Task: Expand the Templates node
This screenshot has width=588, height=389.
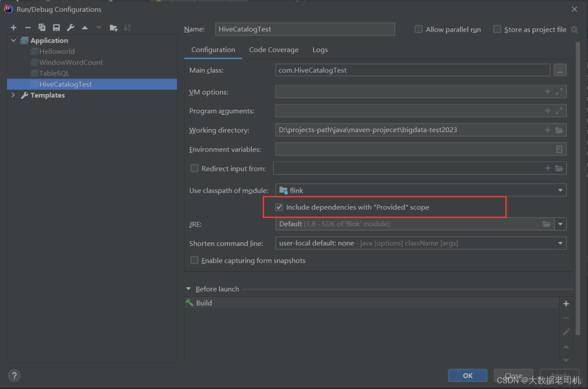Action: (13, 95)
